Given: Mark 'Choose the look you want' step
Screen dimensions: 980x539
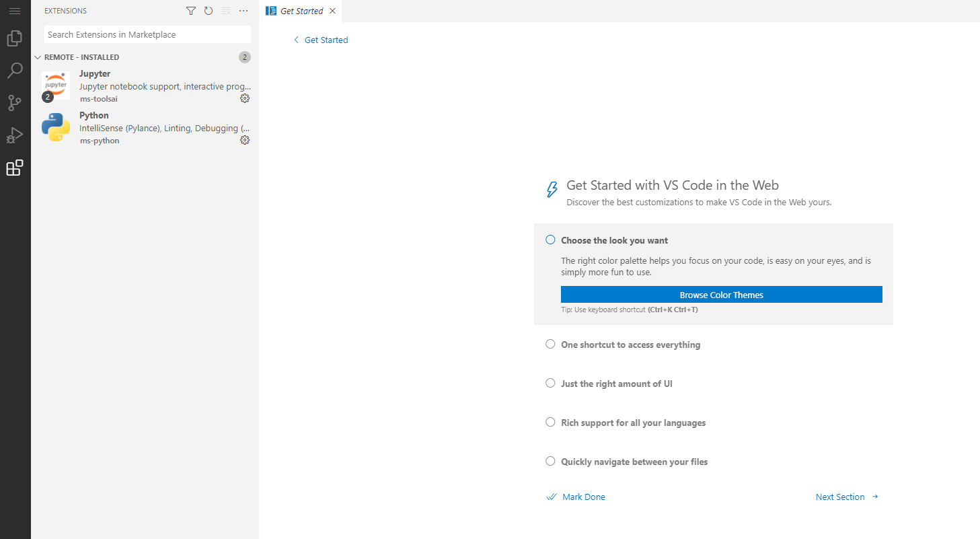Looking at the screenshot, I should click(x=550, y=240).
